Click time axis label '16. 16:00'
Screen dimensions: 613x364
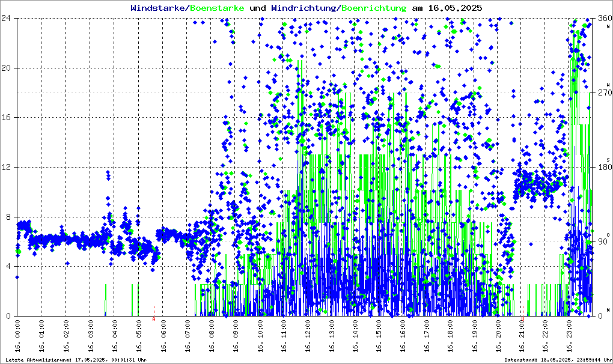click(x=403, y=336)
